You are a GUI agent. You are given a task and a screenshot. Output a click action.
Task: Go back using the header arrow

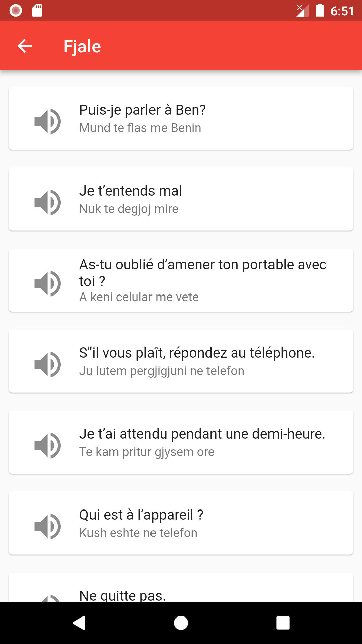(24, 46)
